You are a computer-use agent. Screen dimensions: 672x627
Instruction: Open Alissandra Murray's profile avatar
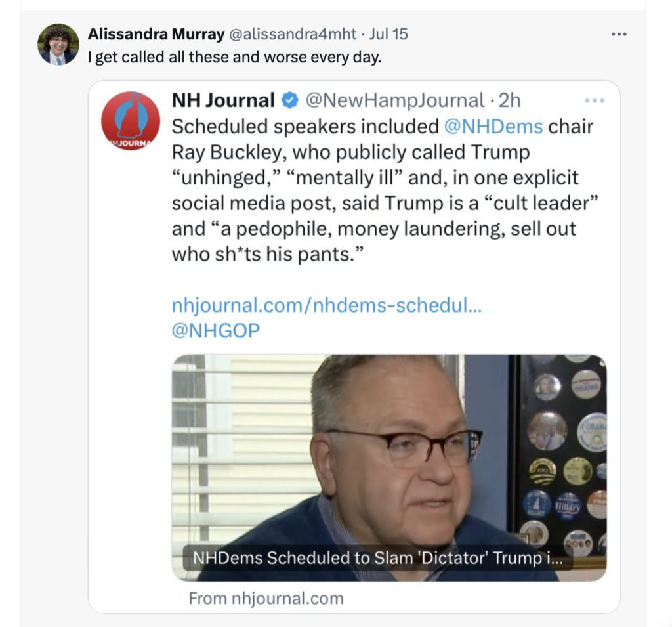coord(58,44)
